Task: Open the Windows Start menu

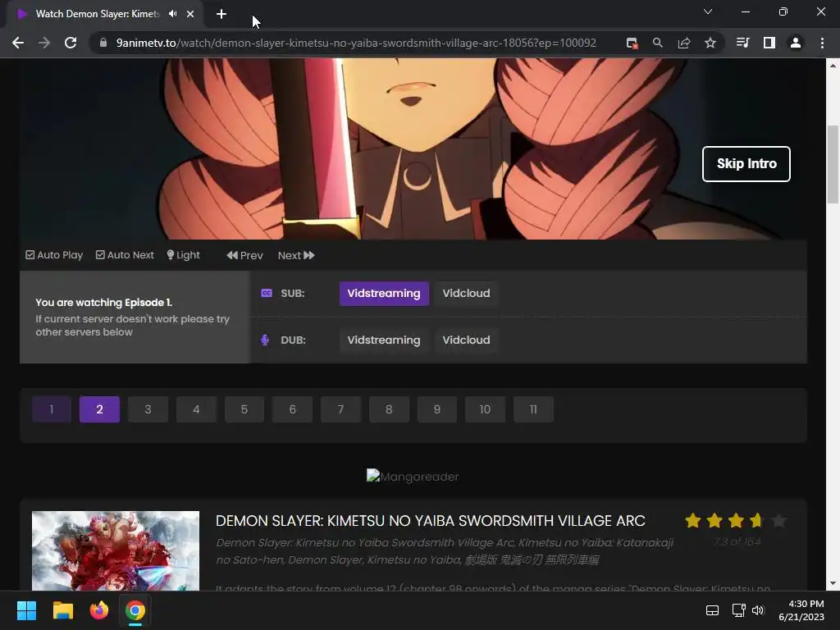Action: tap(26, 610)
